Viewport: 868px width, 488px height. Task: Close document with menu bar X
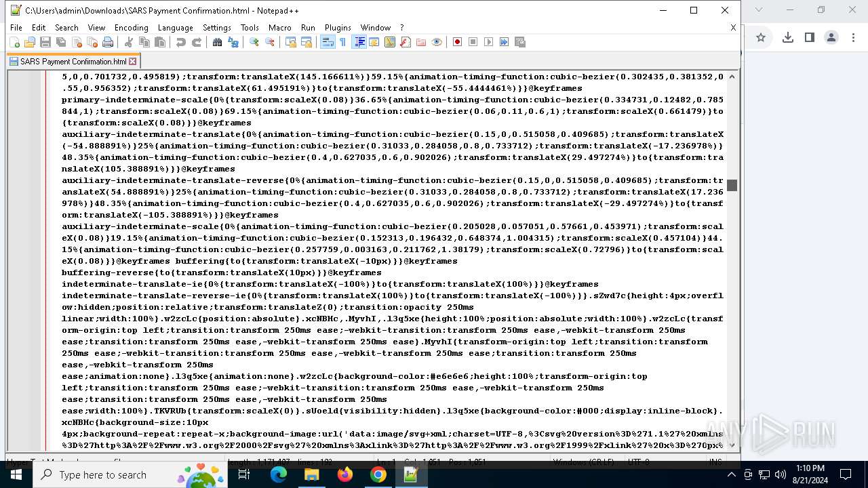(733, 28)
